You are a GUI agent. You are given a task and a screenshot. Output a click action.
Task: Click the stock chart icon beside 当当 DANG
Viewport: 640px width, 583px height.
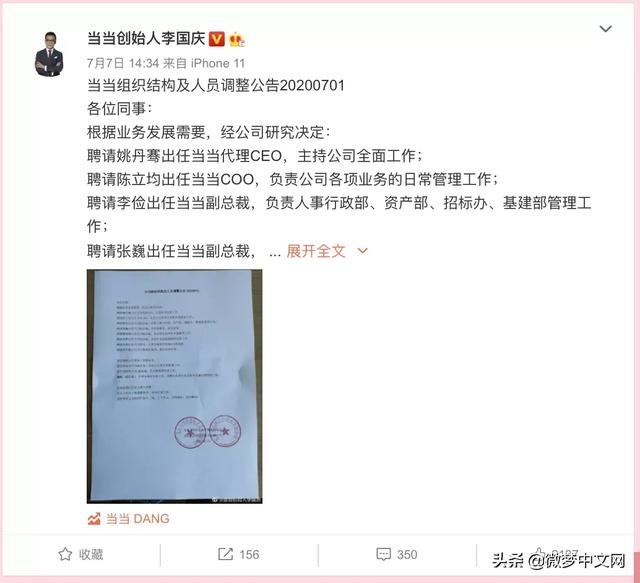coord(94,518)
